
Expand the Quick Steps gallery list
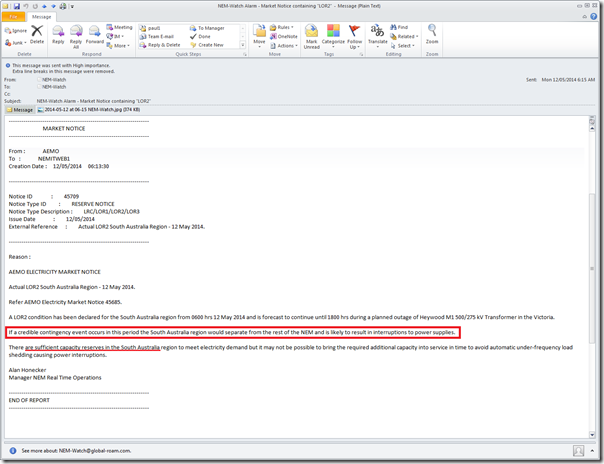[x=243, y=45]
